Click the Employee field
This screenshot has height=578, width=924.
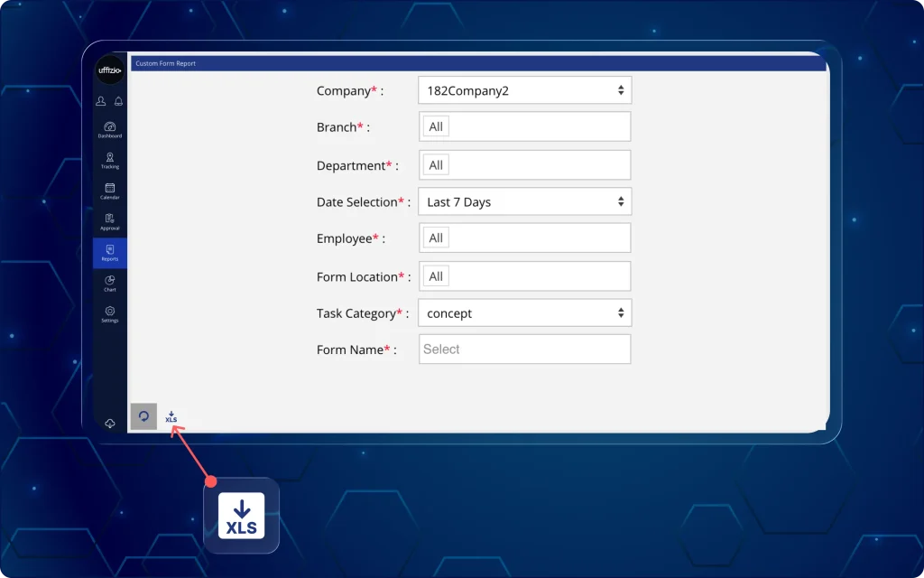click(524, 238)
